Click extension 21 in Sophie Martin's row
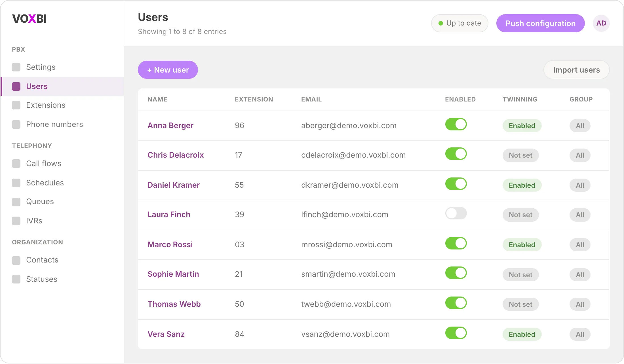 pyautogui.click(x=239, y=274)
